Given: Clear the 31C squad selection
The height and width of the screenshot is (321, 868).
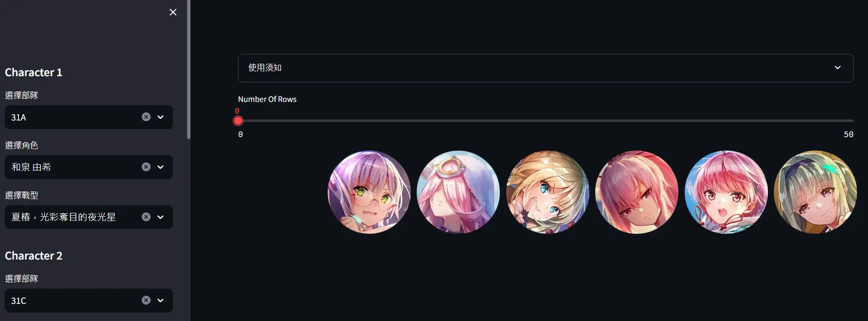Looking at the screenshot, I should [146, 301].
